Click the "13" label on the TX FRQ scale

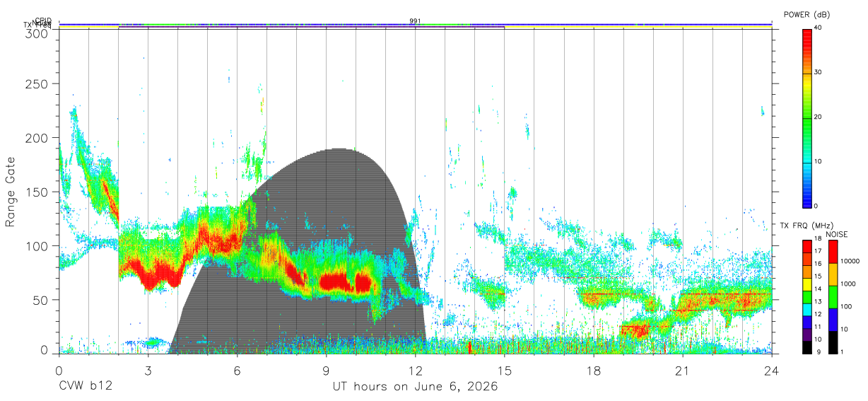coord(818,301)
